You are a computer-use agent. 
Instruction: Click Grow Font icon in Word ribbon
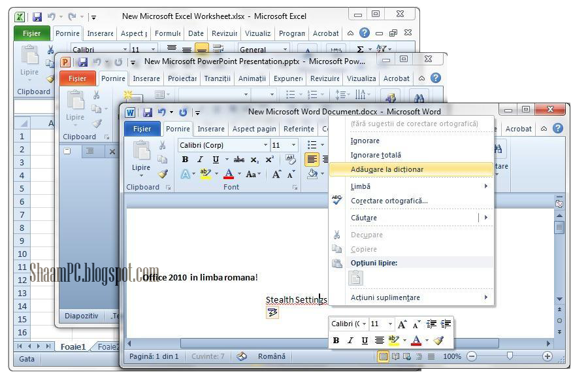276,174
